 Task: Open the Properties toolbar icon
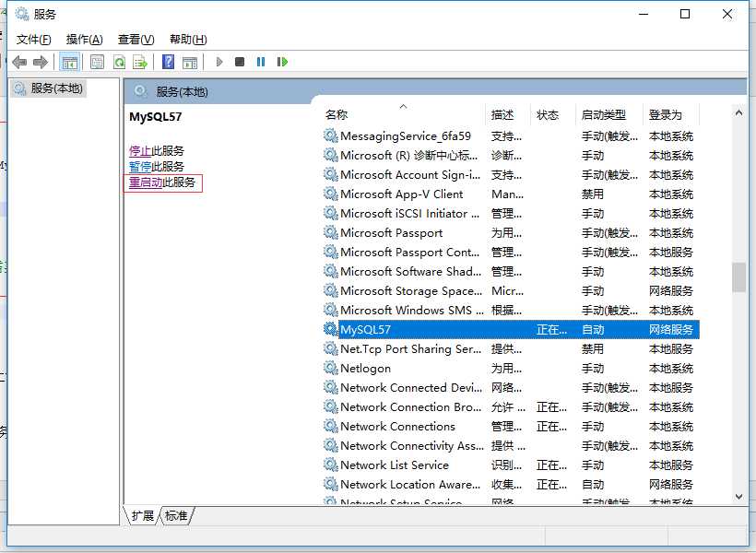pyautogui.click(x=97, y=62)
